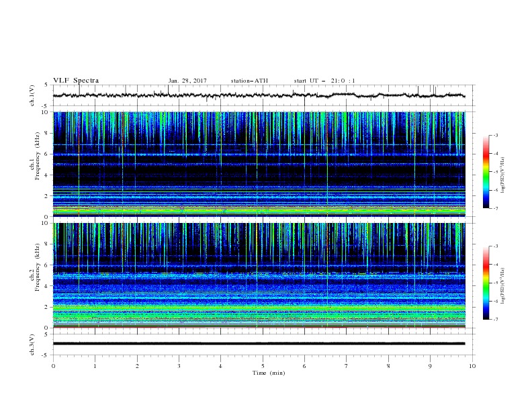532x411 pixels.
Task: Click time axis tick label "1"
Action: coord(95,366)
